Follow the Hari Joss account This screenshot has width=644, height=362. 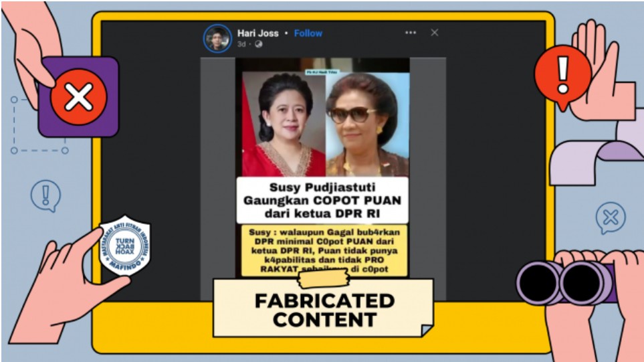pyautogui.click(x=308, y=33)
